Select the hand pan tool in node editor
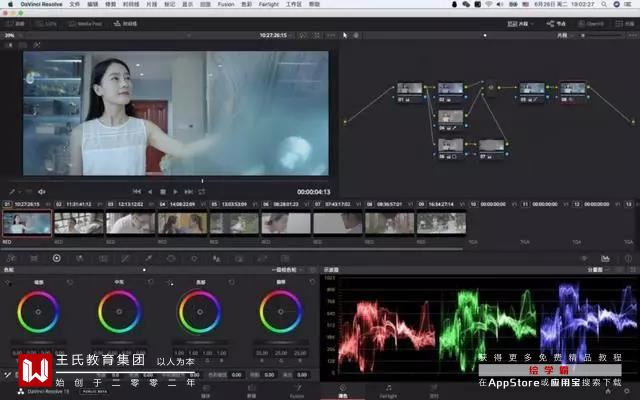 click(356, 36)
